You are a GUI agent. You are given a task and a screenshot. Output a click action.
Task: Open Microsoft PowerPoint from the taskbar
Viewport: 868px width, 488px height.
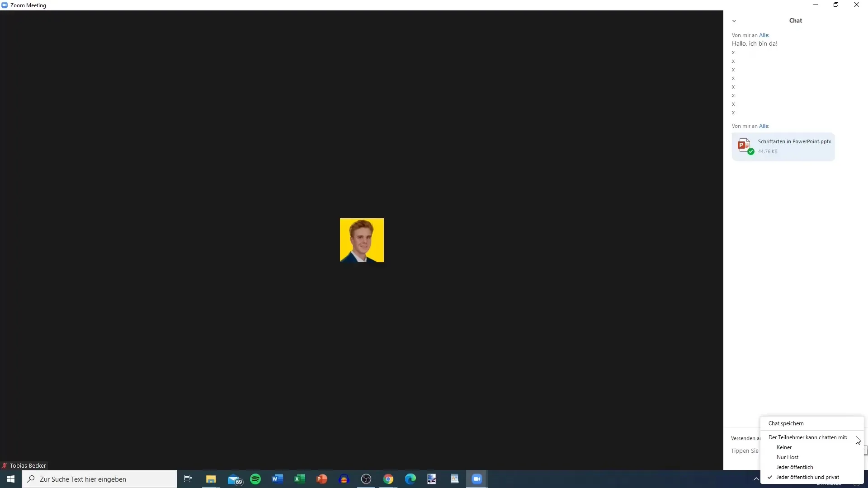[322, 479]
